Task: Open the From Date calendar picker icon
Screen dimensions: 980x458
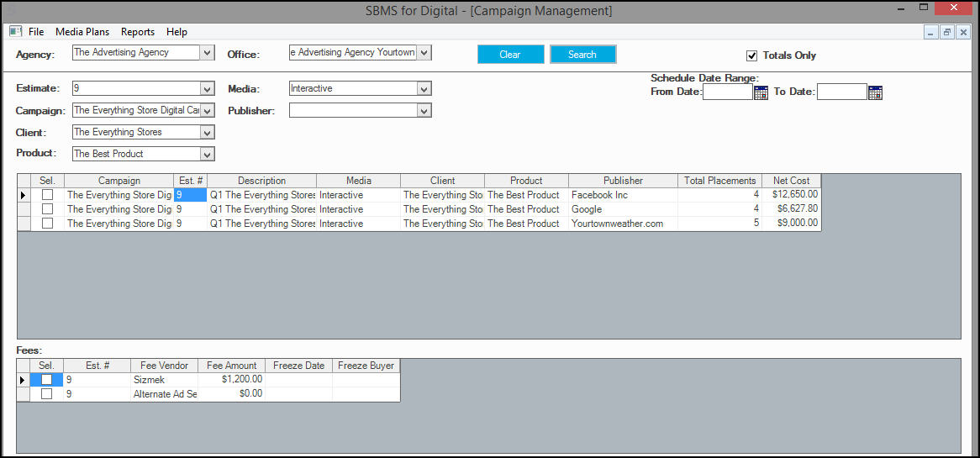Action: [x=761, y=92]
